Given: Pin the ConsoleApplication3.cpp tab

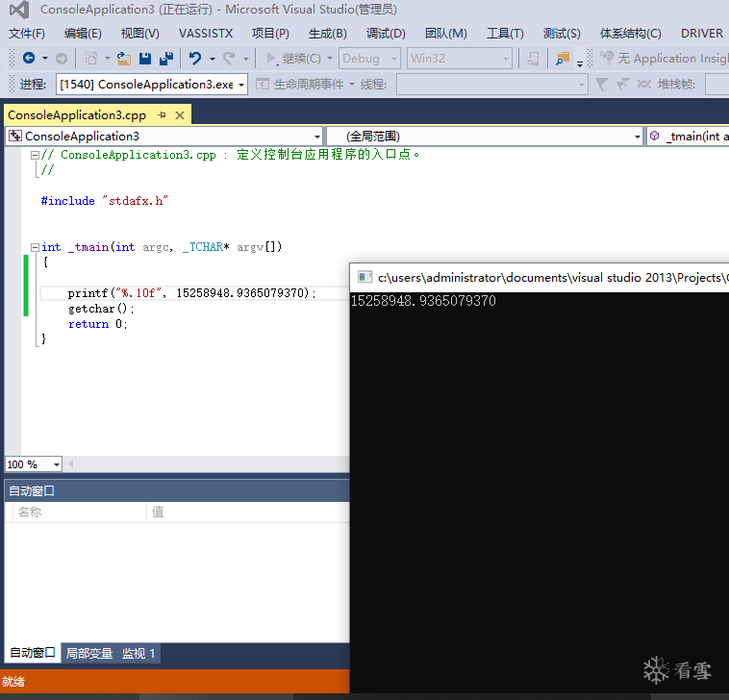Looking at the screenshot, I should 162,114.
